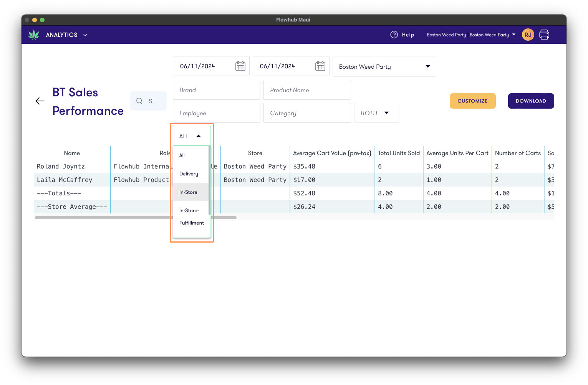Click the Flowhub leaf logo
Screen dimensions: 588x385
(x=34, y=35)
